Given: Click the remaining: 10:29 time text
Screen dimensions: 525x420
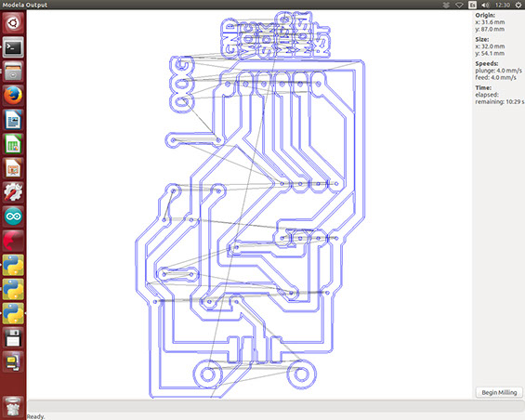Looking at the screenshot, I should click(500, 102).
